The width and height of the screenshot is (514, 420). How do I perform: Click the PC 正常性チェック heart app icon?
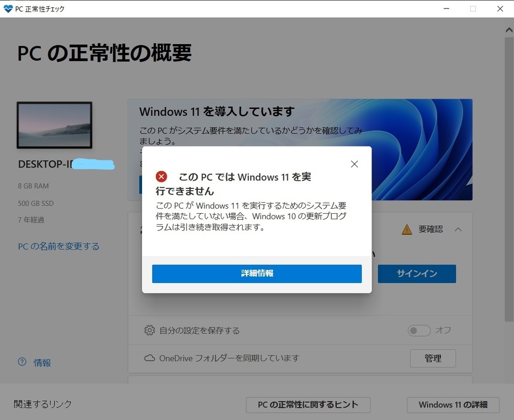(8, 9)
